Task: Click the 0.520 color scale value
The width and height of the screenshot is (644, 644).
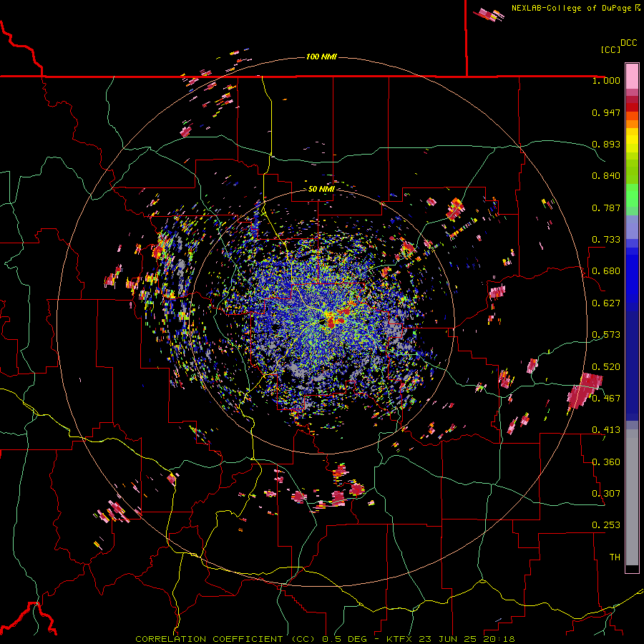Action: pyautogui.click(x=606, y=367)
